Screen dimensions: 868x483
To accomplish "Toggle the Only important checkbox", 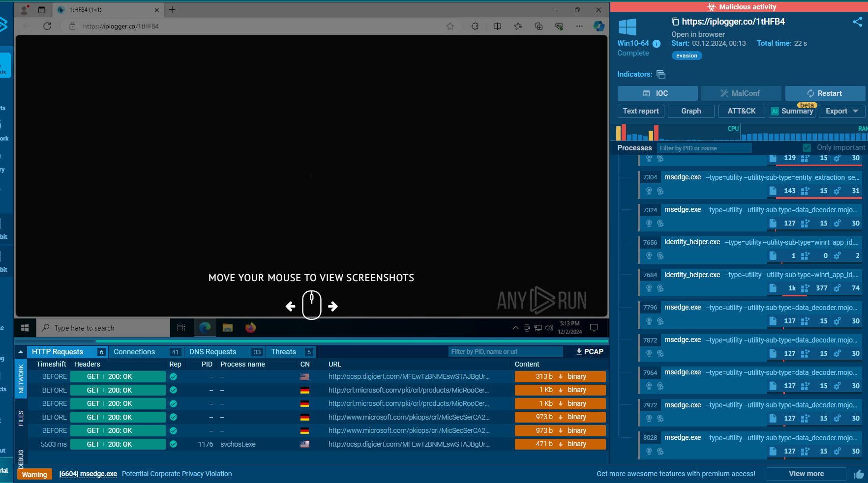I will 807,148.
